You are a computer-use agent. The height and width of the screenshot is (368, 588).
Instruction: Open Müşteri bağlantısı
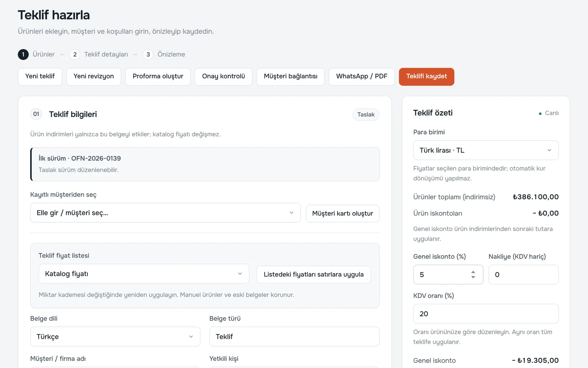pos(290,77)
